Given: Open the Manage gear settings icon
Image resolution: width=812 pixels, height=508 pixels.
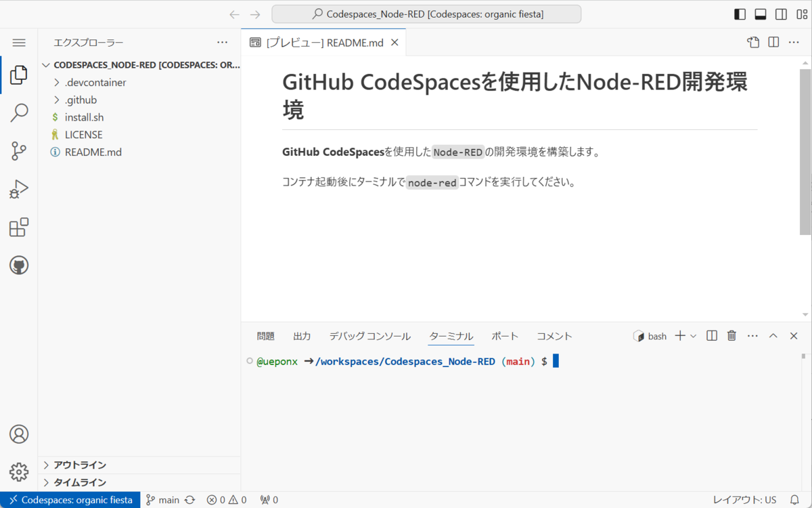Looking at the screenshot, I should (19, 471).
